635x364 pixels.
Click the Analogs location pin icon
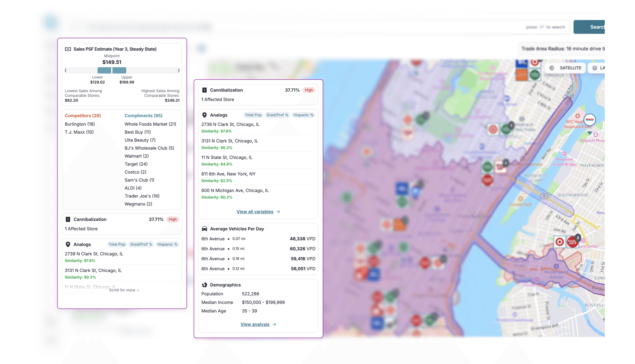point(204,115)
